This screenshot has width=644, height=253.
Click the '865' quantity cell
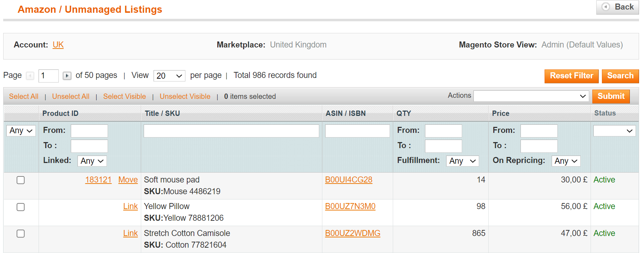479,233
